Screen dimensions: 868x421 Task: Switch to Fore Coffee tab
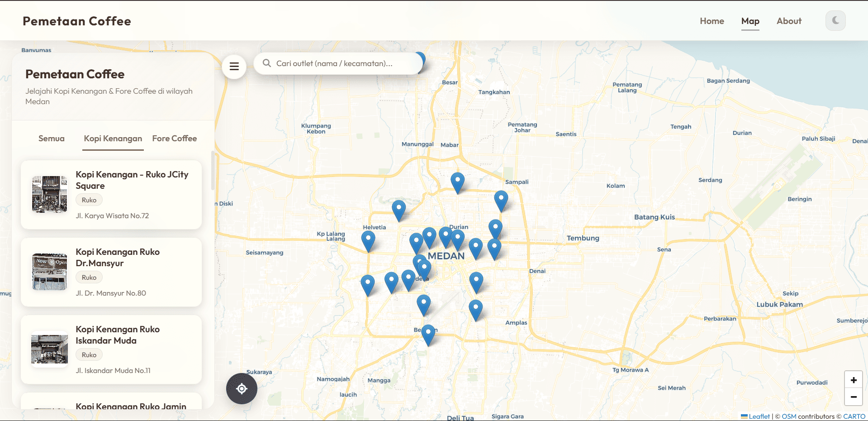click(x=175, y=139)
